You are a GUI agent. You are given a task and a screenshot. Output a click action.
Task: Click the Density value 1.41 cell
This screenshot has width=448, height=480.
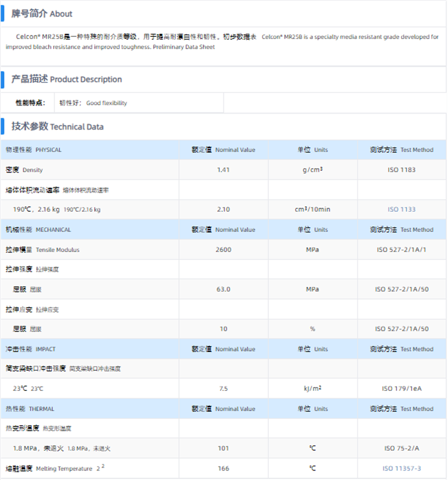pos(223,170)
